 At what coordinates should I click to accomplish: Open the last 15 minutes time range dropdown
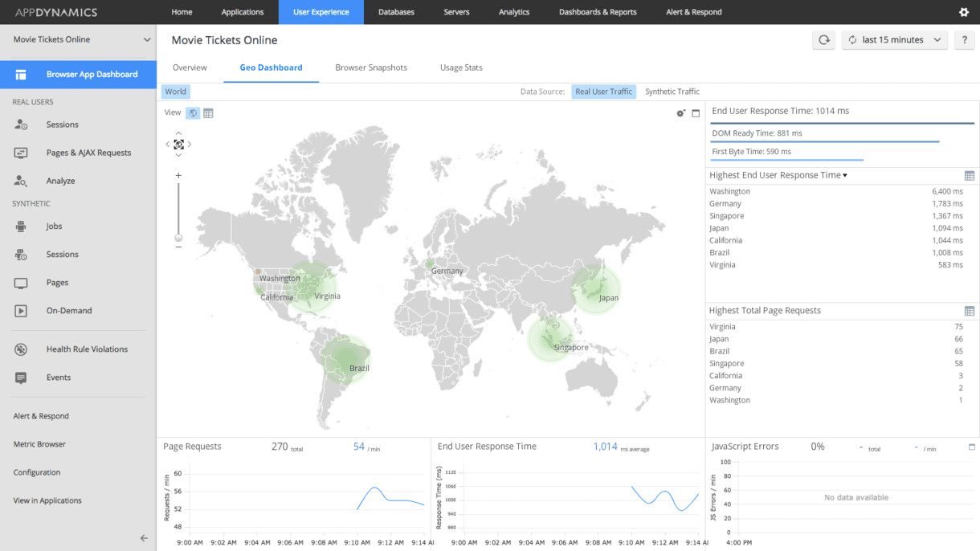click(x=894, y=40)
